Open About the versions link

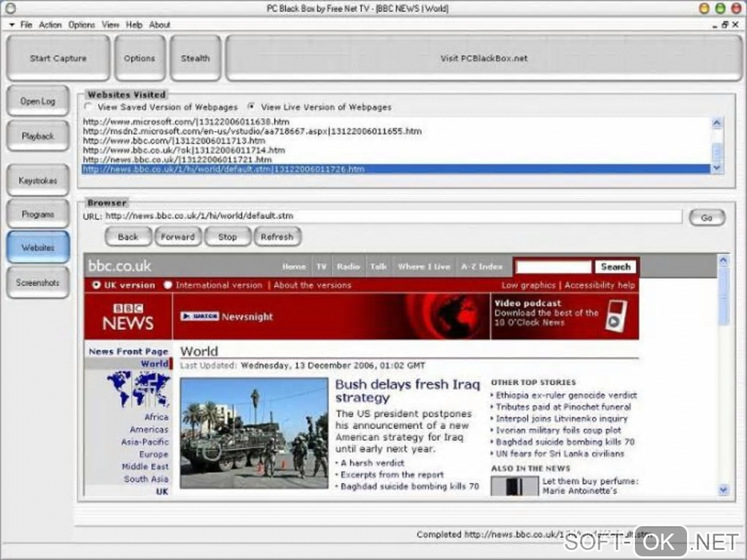[x=313, y=285]
